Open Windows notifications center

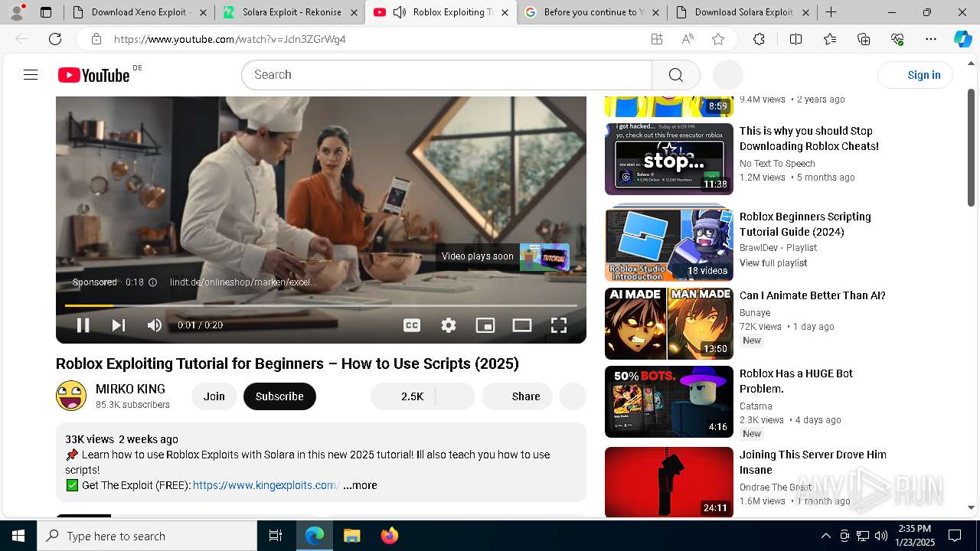(x=955, y=536)
